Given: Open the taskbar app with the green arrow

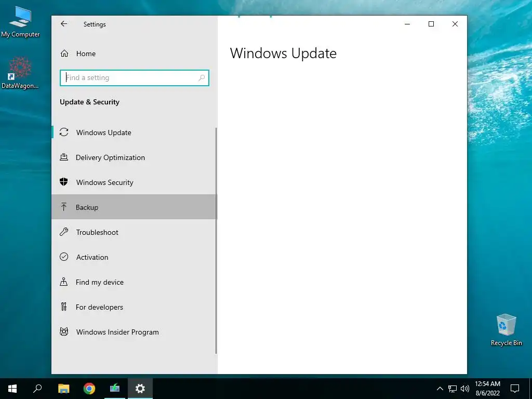Looking at the screenshot, I should tap(115, 389).
